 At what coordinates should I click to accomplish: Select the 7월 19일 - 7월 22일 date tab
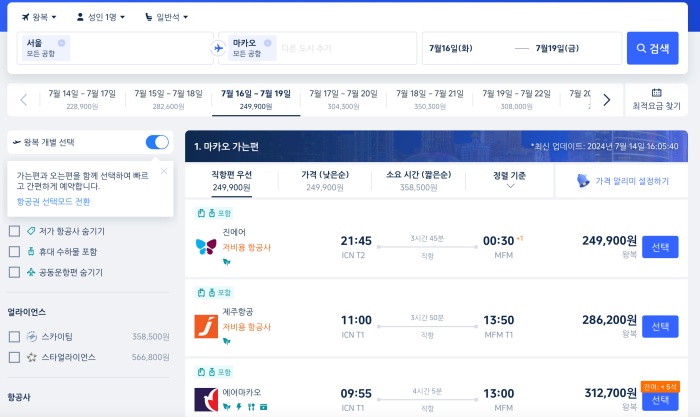517,100
